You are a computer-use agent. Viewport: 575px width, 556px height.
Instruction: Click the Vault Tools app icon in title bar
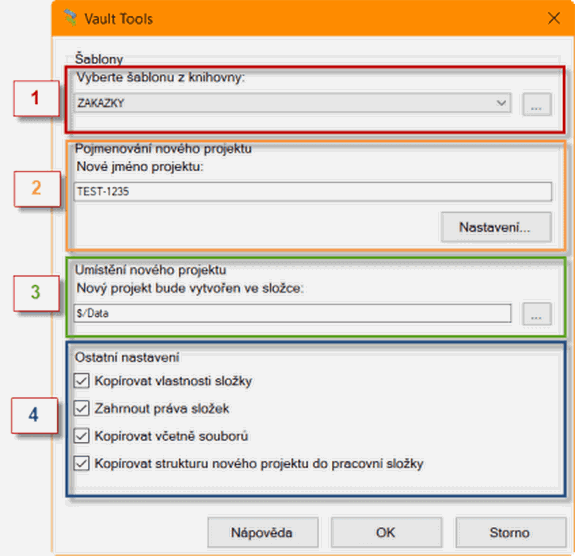pyautogui.click(x=70, y=18)
